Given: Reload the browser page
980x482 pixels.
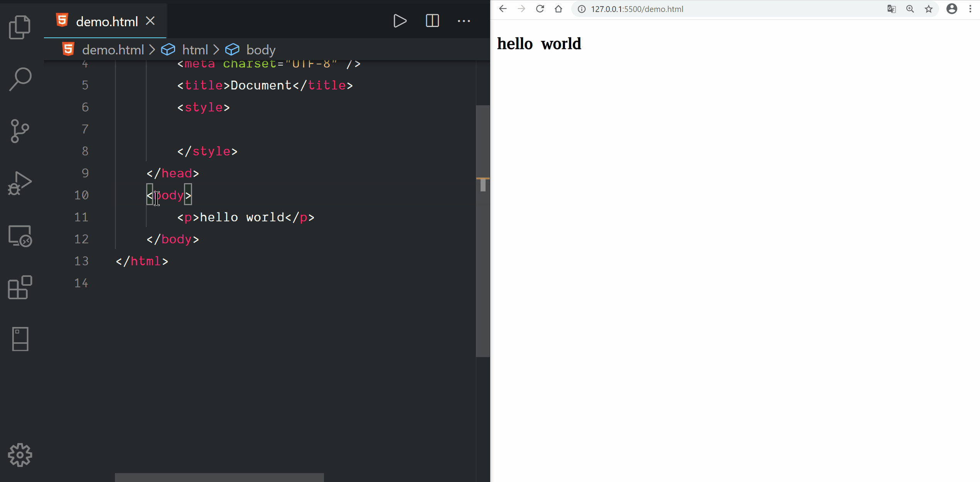Looking at the screenshot, I should coord(540,9).
